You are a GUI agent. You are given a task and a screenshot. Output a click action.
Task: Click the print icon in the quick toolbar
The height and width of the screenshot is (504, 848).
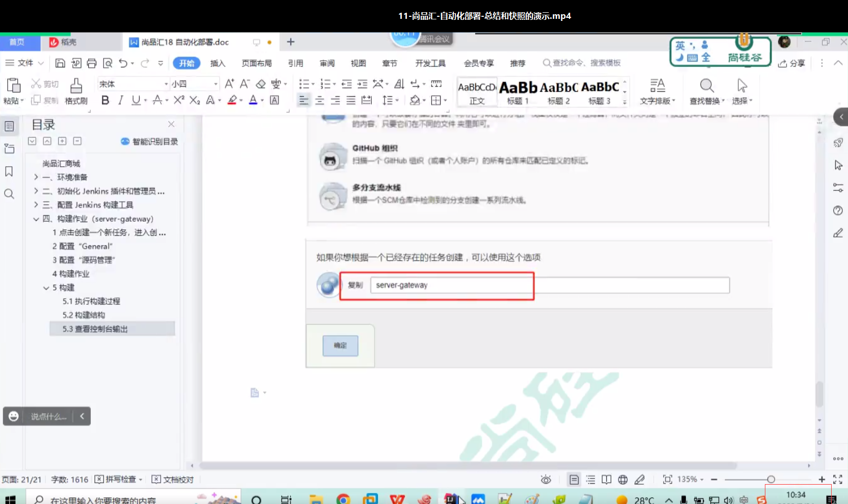[92, 63]
